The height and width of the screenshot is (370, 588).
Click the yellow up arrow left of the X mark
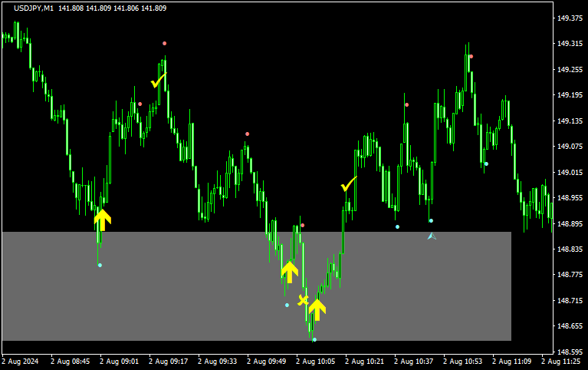[289, 271]
